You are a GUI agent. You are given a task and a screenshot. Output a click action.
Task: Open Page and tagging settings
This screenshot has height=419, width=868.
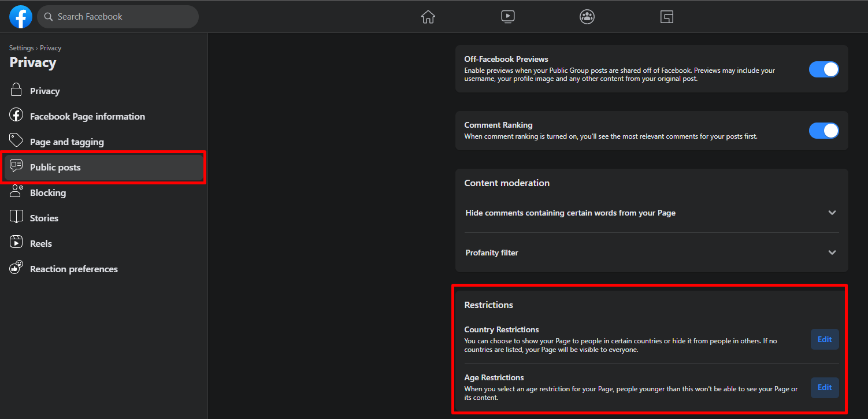pyautogui.click(x=104, y=142)
